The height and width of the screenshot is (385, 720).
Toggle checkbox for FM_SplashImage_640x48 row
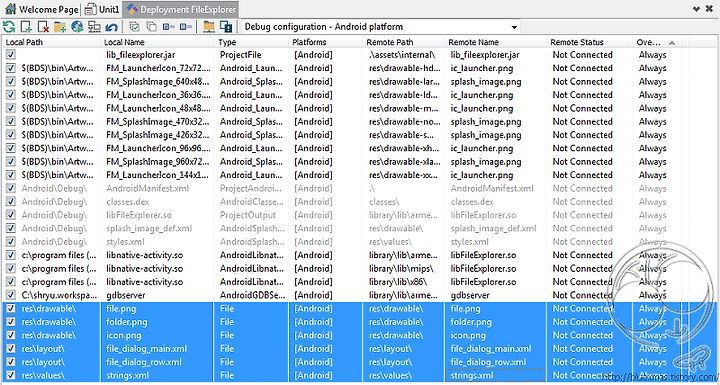10,81
